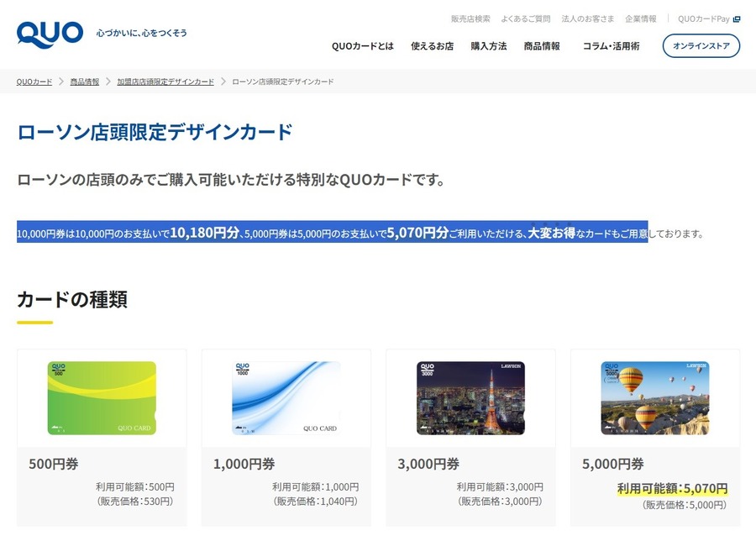
Task: Open the QUOカードとは menu
Action: [363, 46]
